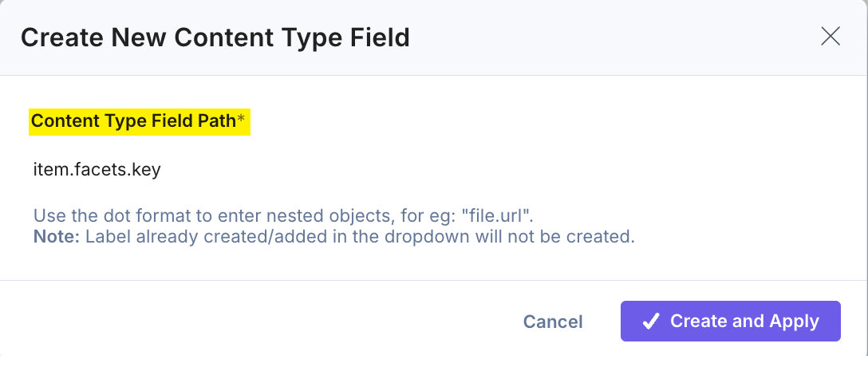Click the checkmark icon on Create and Apply
The height and width of the screenshot is (371, 868).
(x=651, y=321)
